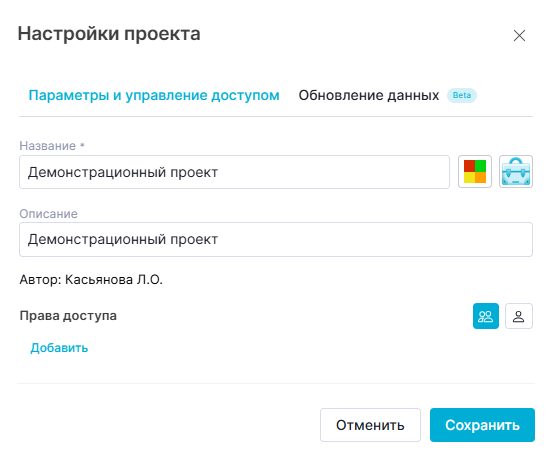Open the project color palette picker
Viewport: 554px width, 462px height.
pyautogui.click(x=475, y=172)
